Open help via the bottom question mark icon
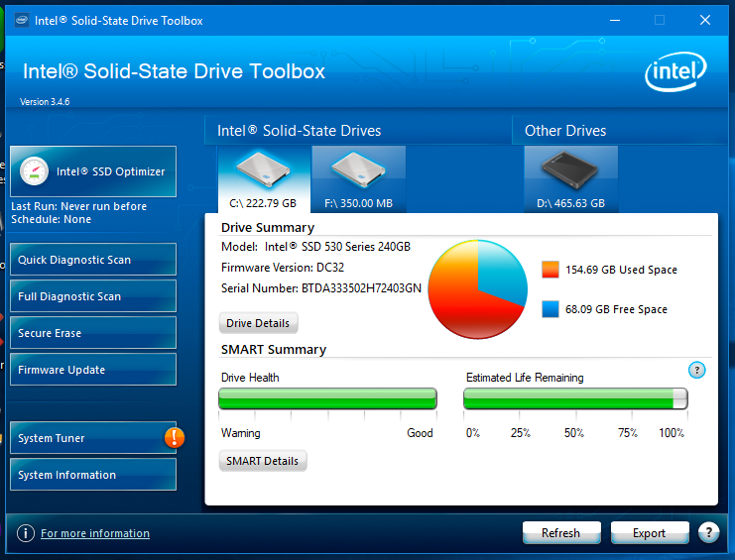The image size is (735, 560). tap(709, 532)
